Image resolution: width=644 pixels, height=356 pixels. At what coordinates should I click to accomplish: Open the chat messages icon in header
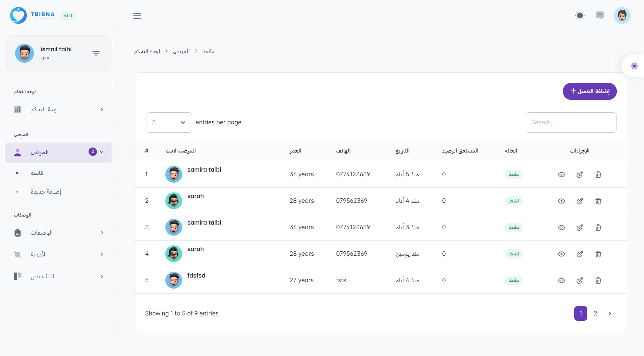coord(600,15)
